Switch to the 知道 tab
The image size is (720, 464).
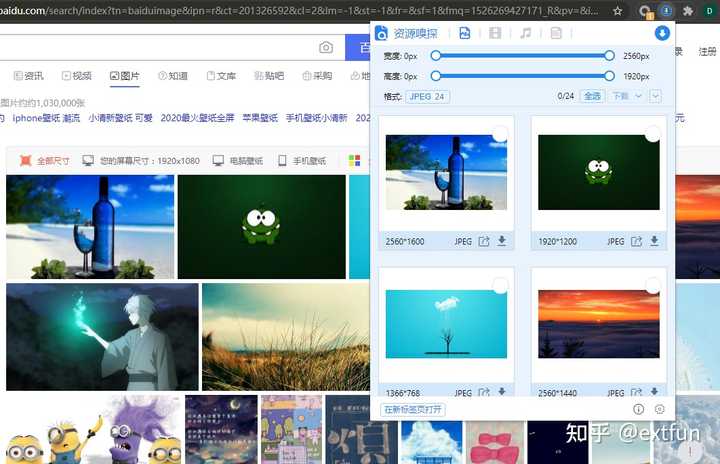[x=173, y=76]
